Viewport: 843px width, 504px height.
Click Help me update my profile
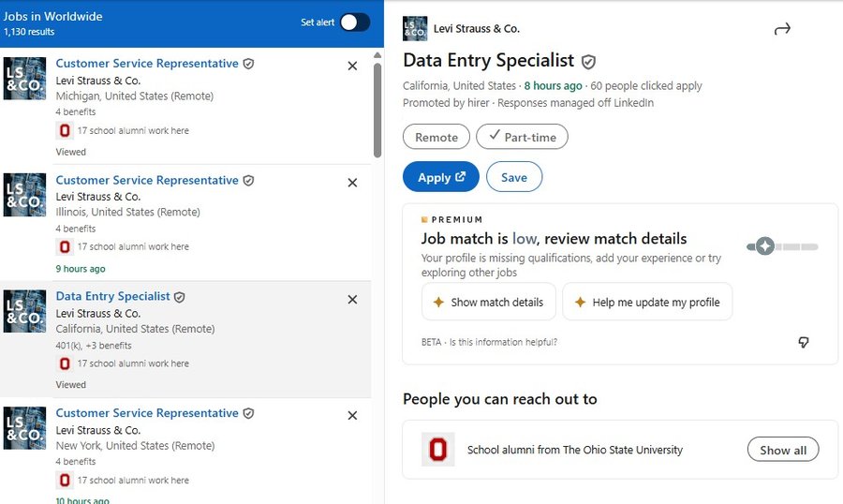tap(647, 302)
